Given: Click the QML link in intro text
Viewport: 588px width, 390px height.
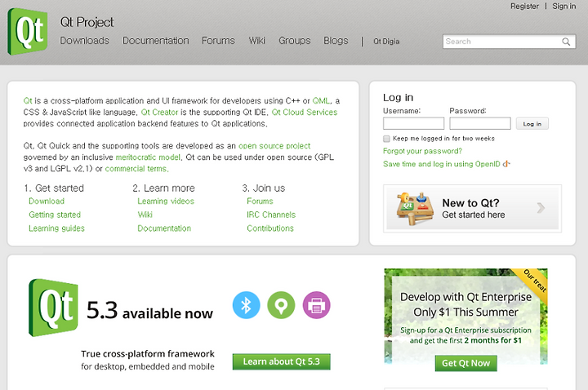Looking at the screenshot, I should pos(322,101).
